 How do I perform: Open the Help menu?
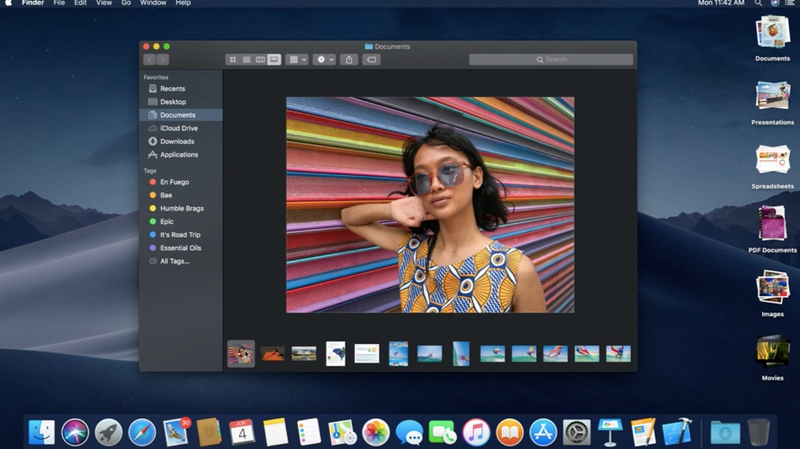coord(183,3)
